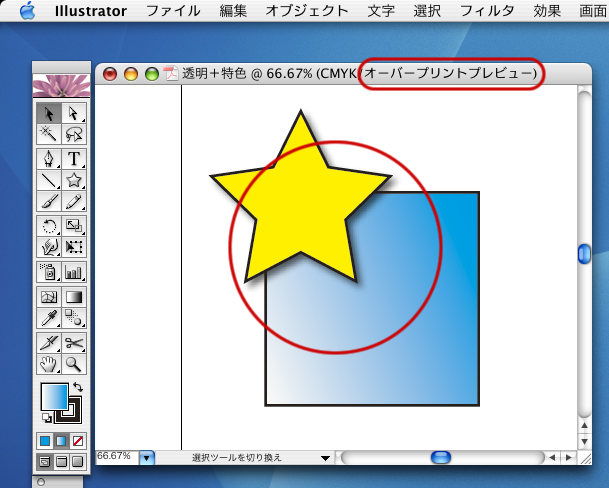Select the Pencil tool
Image resolution: width=609 pixels, height=488 pixels.
(74, 201)
